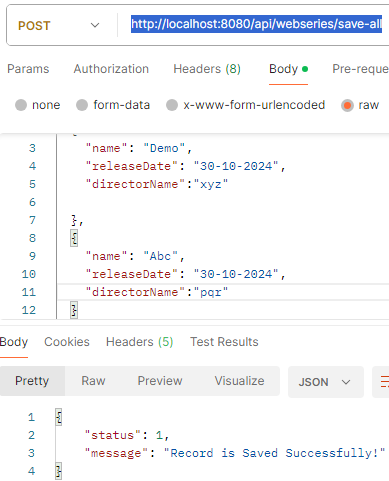Screen dimensions: 389x481
Task: Open response Cookies tab
Action: (67, 342)
